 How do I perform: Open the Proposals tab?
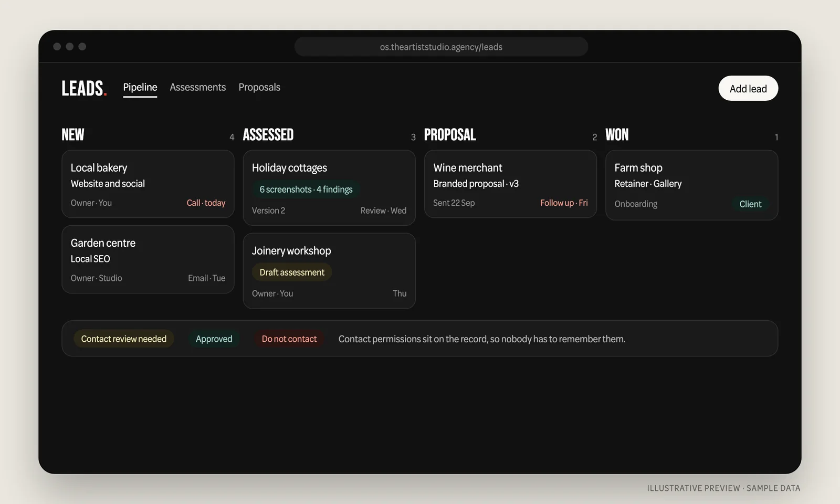click(x=259, y=87)
